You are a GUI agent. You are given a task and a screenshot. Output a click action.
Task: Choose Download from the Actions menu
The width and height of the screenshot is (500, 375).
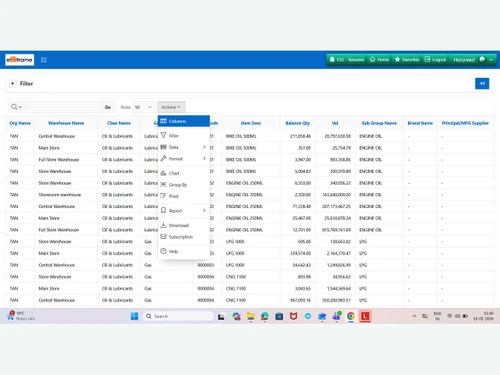[x=184, y=225]
